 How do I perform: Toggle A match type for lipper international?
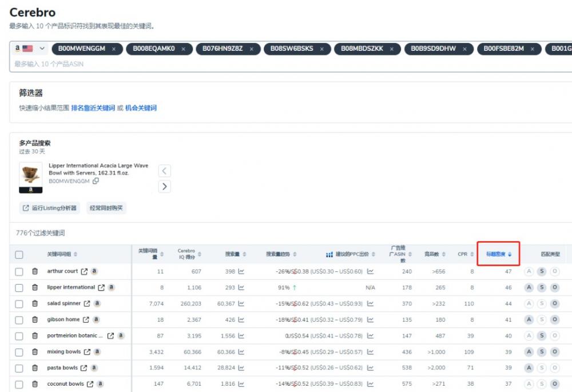(x=529, y=287)
